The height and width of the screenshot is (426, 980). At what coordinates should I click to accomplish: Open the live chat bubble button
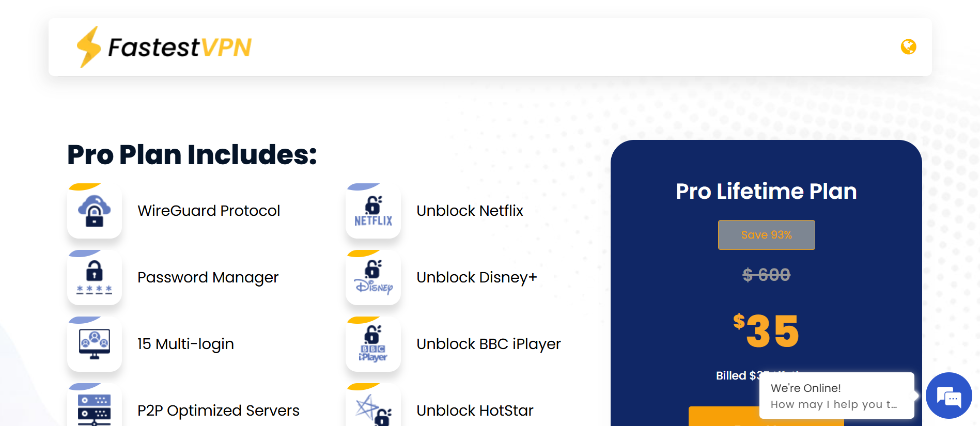[x=948, y=396]
